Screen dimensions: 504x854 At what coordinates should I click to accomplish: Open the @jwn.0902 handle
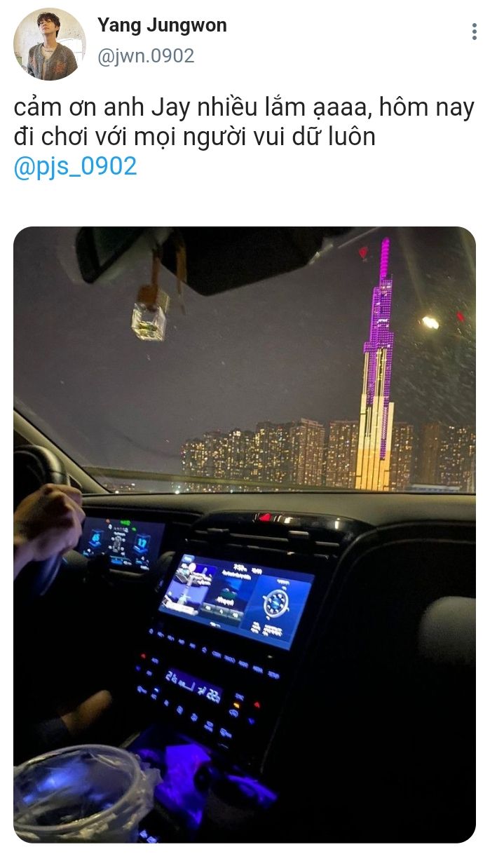146,56
